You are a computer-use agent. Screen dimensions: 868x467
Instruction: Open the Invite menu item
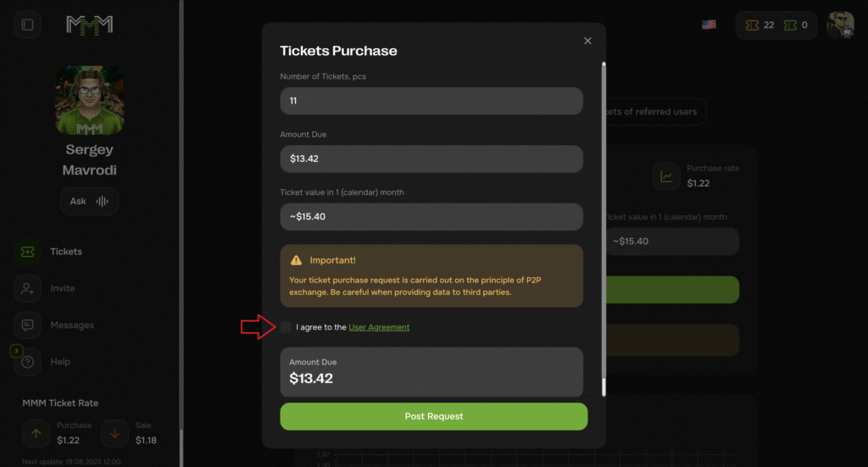click(x=63, y=288)
